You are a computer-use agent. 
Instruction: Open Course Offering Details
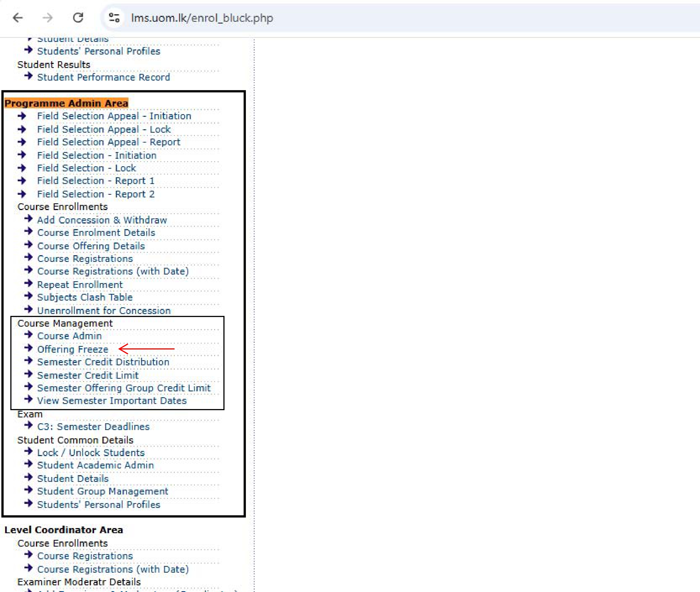91,246
